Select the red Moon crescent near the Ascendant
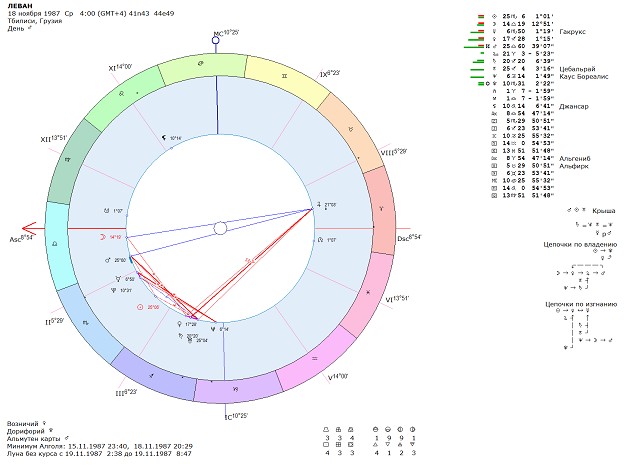Viewport: 626px width, 475px height. 103,237
